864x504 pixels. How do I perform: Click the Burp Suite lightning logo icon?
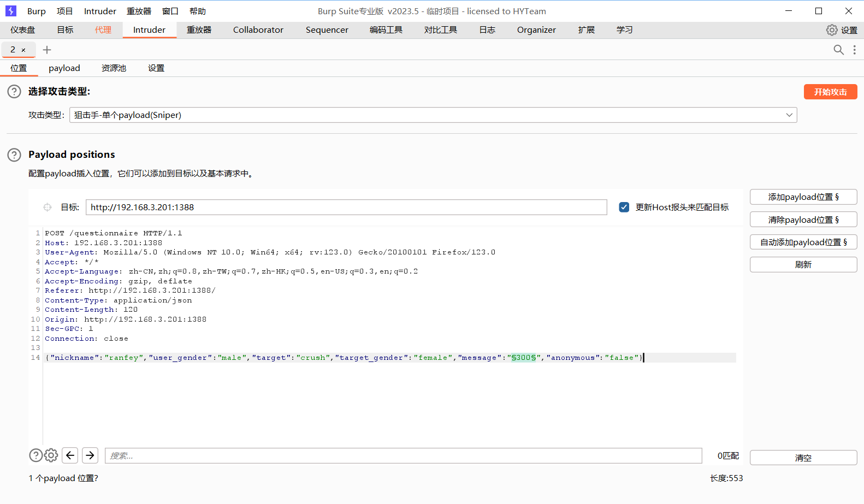coord(11,11)
